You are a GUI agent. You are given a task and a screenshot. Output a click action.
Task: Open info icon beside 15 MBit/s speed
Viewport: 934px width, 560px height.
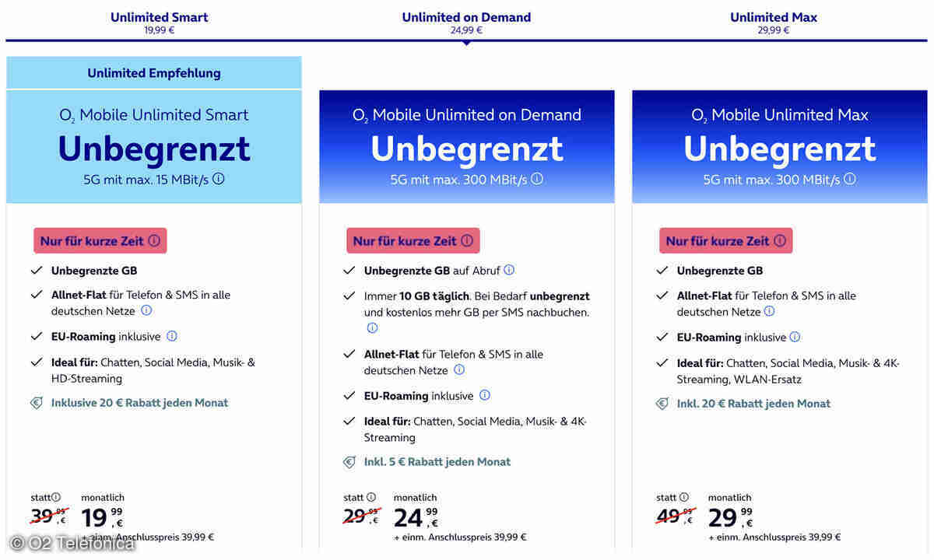219,179
